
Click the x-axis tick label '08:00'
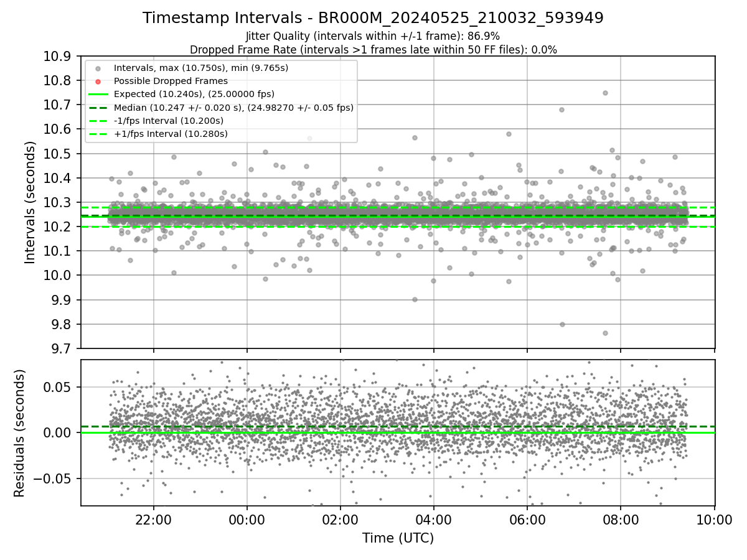tap(621, 519)
